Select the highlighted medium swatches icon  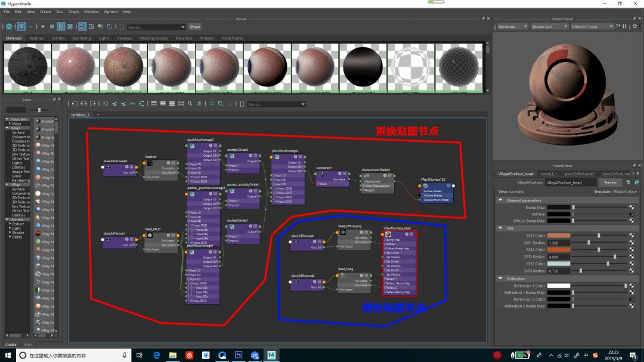61,27
